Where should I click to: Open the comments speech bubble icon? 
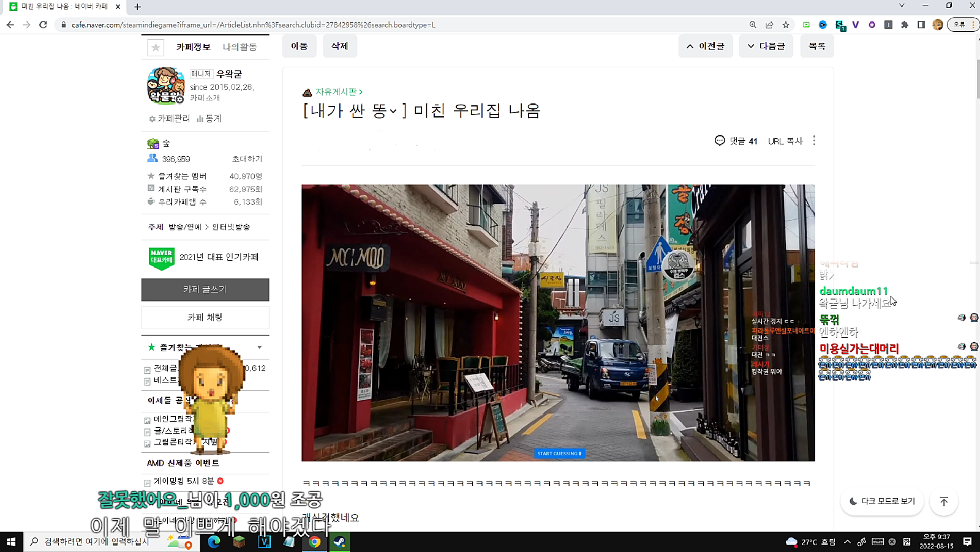point(720,141)
